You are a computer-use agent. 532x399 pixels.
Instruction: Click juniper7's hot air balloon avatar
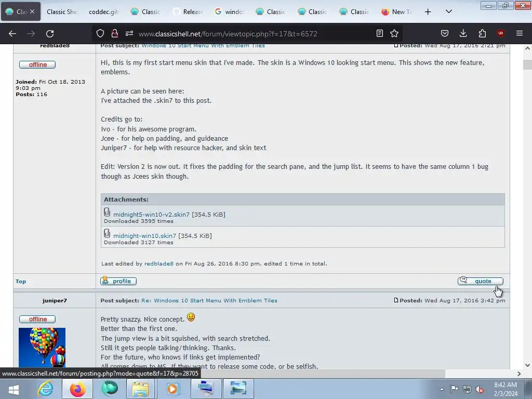(x=42, y=348)
